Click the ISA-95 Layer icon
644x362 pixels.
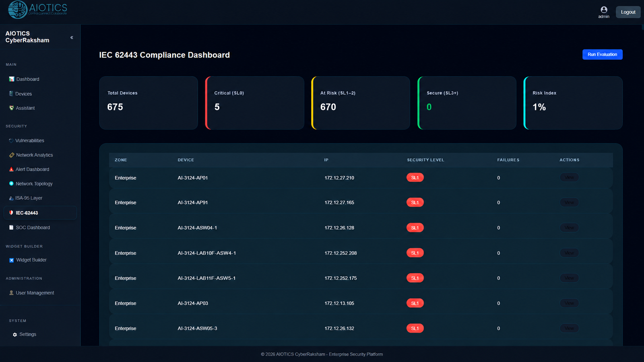[11, 198]
